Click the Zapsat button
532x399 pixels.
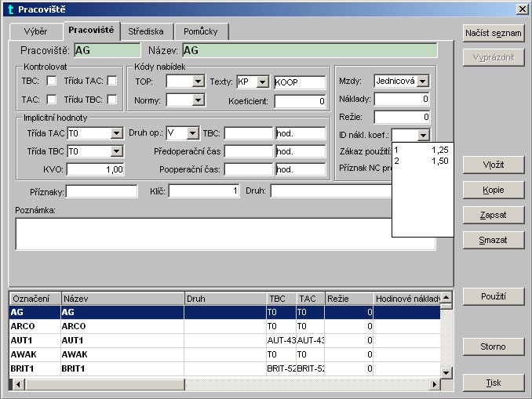(494, 215)
